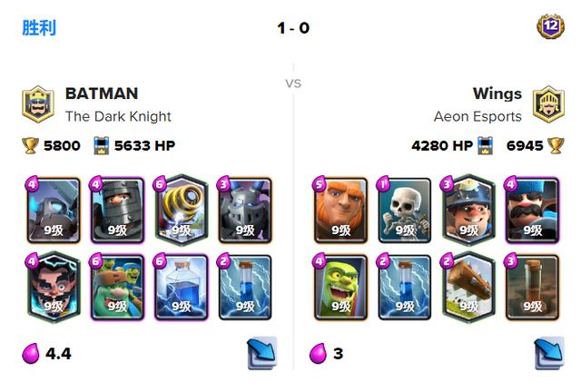Image resolution: width=581 pixels, height=392 pixels.
Task: Click Wings' copy deck arrow icon
Action: [x=548, y=352]
